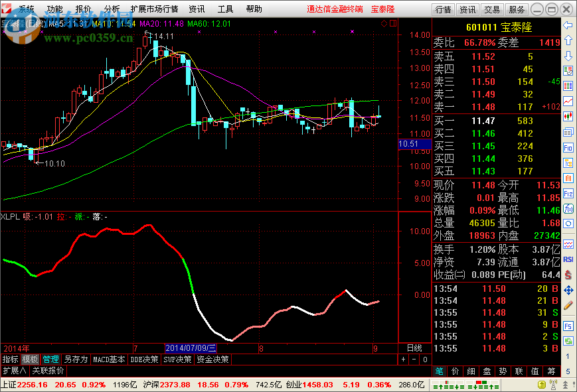The image size is (577, 392).
Task: Select the 资金决策 template tab
Action: tap(212, 359)
